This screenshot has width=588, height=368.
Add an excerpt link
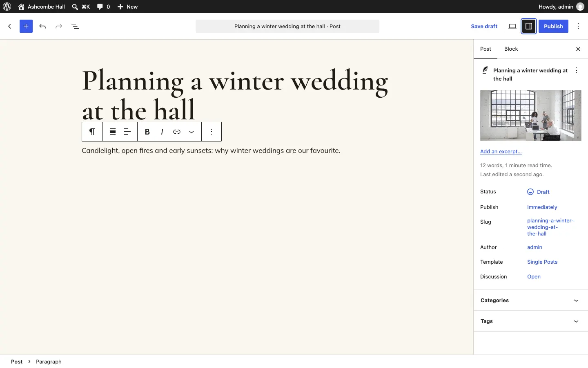pyautogui.click(x=501, y=151)
